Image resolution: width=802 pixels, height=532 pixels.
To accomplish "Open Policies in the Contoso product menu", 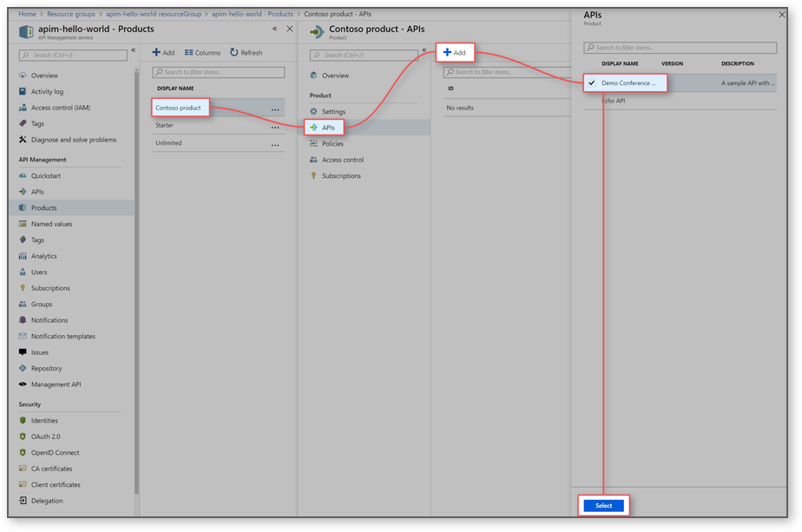I will (332, 144).
